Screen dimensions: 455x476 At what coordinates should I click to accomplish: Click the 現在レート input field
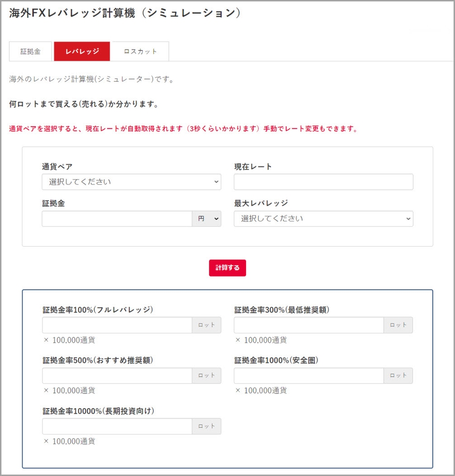coord(323,182)
